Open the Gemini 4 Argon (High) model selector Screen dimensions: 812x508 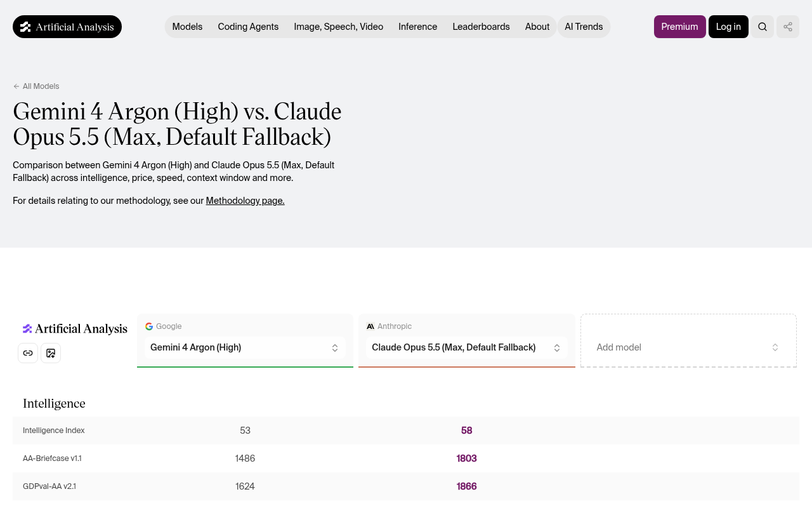pyautogui.click(x=245, y=347)
